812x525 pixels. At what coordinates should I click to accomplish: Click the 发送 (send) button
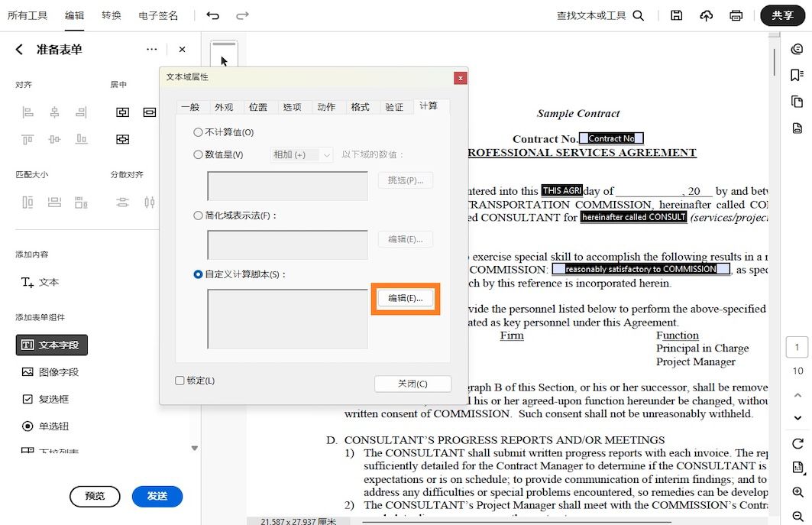click(157, 496)
